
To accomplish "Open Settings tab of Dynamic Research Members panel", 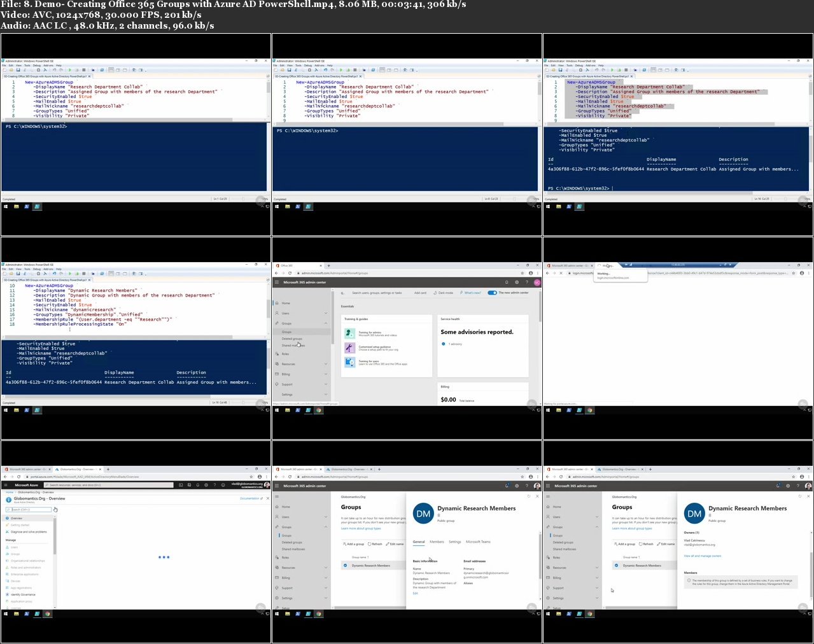I will (x=455, y=542).
